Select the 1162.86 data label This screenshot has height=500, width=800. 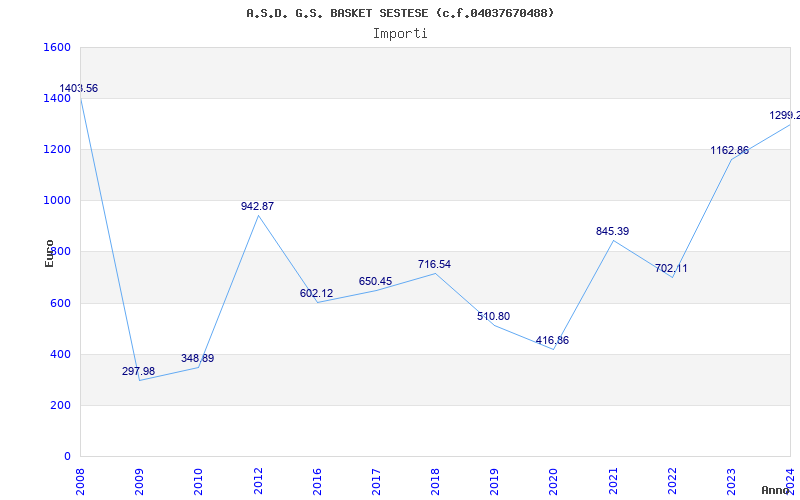coord(730,151)
